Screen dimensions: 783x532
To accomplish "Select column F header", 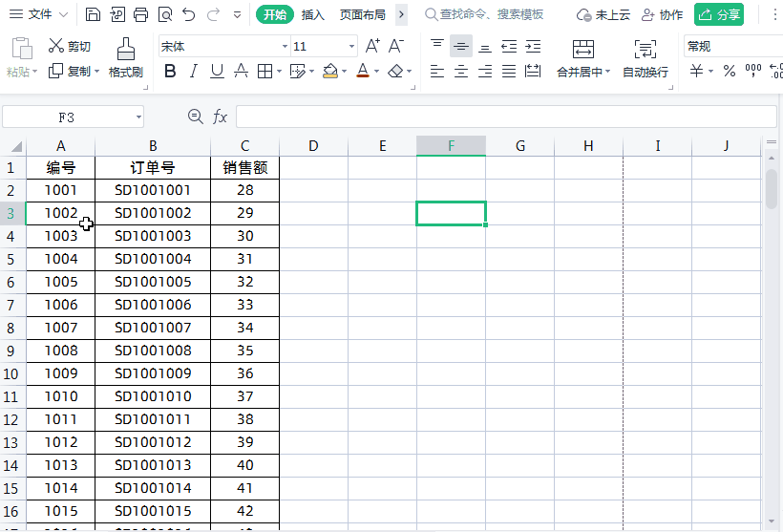I will point(451,146).
